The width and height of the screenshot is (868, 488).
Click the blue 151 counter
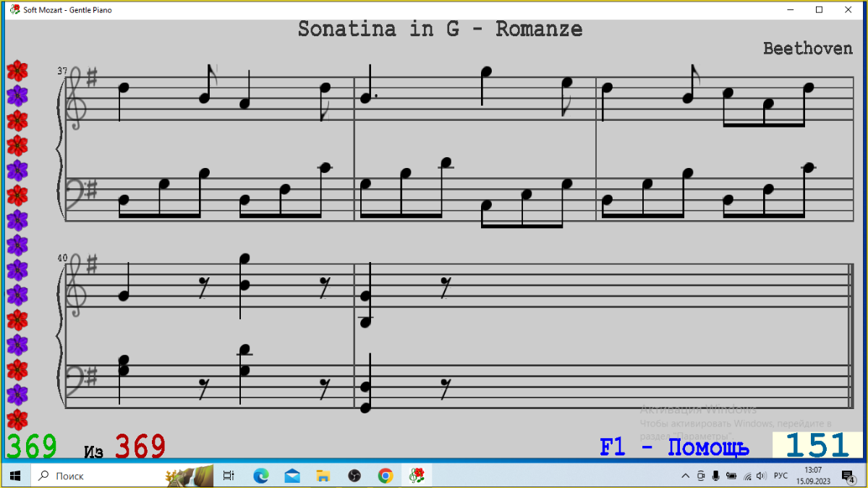817,445
